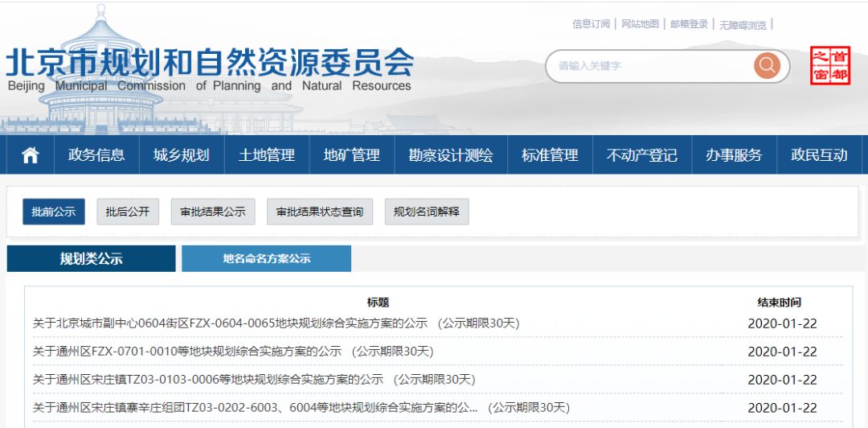The width and height of the screenshot is (868, 428).
Task: Click the 批后公开 button
Action: tap(128, 212)
